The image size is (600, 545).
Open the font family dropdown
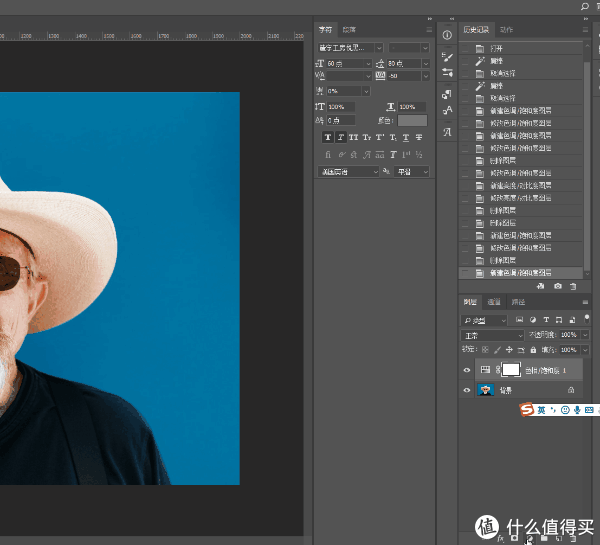coord(379,47)
